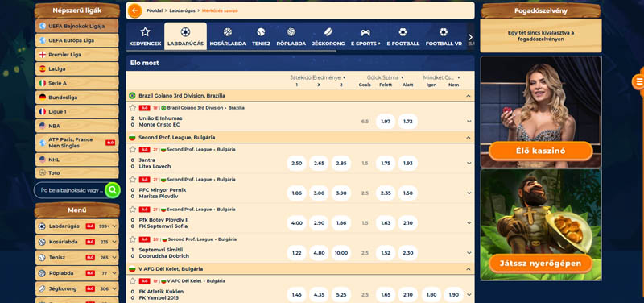644x303 pixels.
Task: Favorite the União E Inhumas match star
Action: point(132,108)
